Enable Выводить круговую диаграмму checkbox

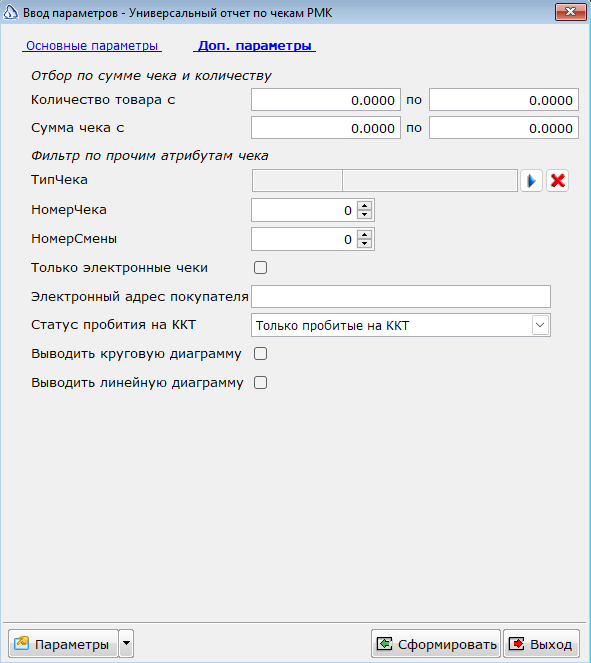tap(260, 353)
